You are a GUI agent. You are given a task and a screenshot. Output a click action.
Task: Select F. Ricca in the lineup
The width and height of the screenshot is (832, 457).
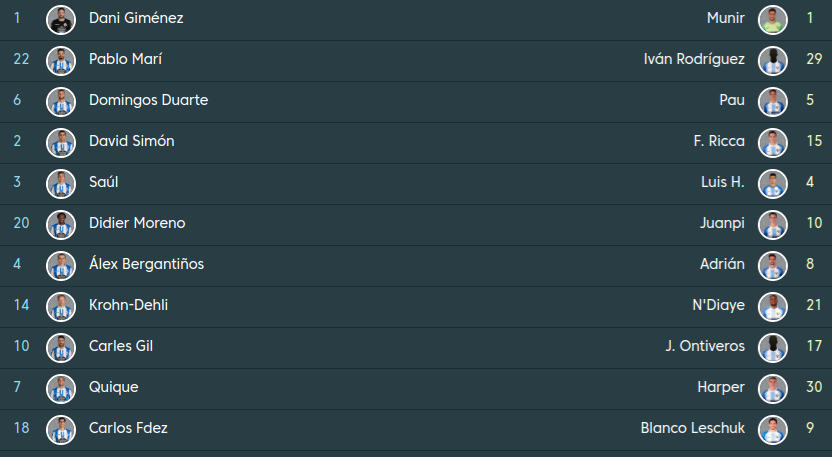718,142
